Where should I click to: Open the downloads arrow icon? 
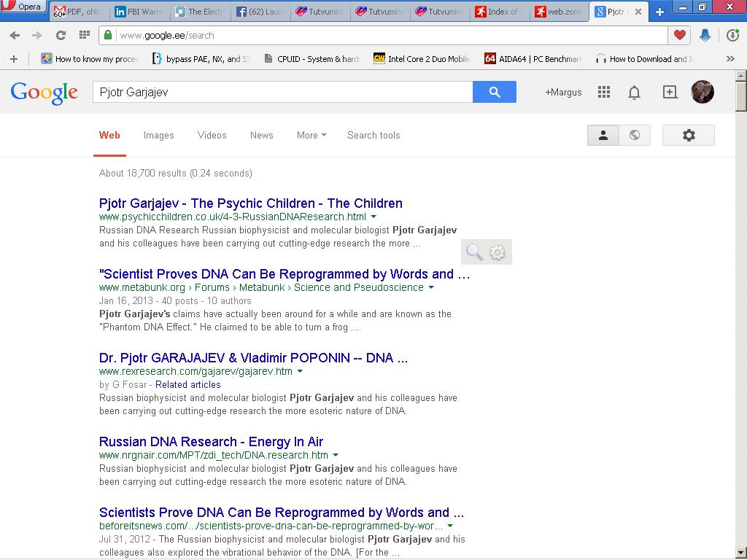tap(705, 35)
